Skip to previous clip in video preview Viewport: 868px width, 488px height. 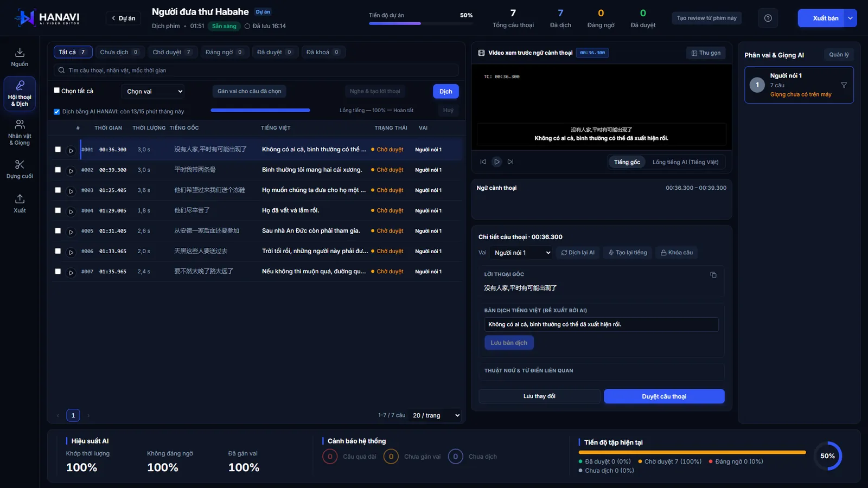pos(483,162)
